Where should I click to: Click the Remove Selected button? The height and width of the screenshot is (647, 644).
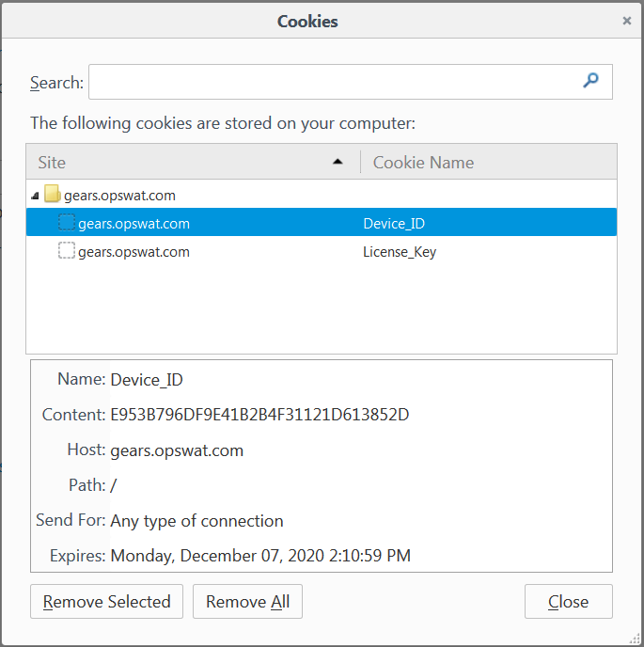tap(106, 601)
